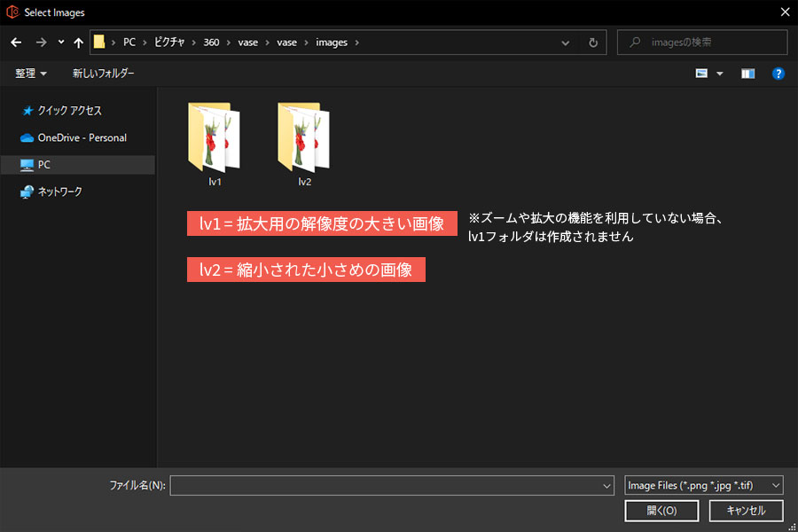Click the Forward navigation arrow
The width and height of the screenshot is (798, 532).
(x=41, y=43)
